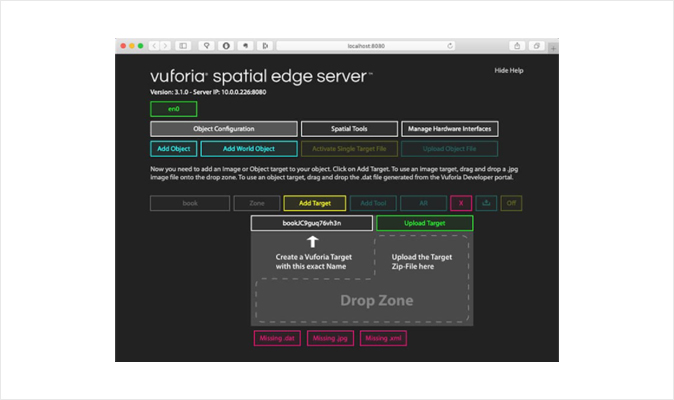Viewport: 674px width, 400px height.
Task: Click the AR button
Action: click(x=423, y=203)
